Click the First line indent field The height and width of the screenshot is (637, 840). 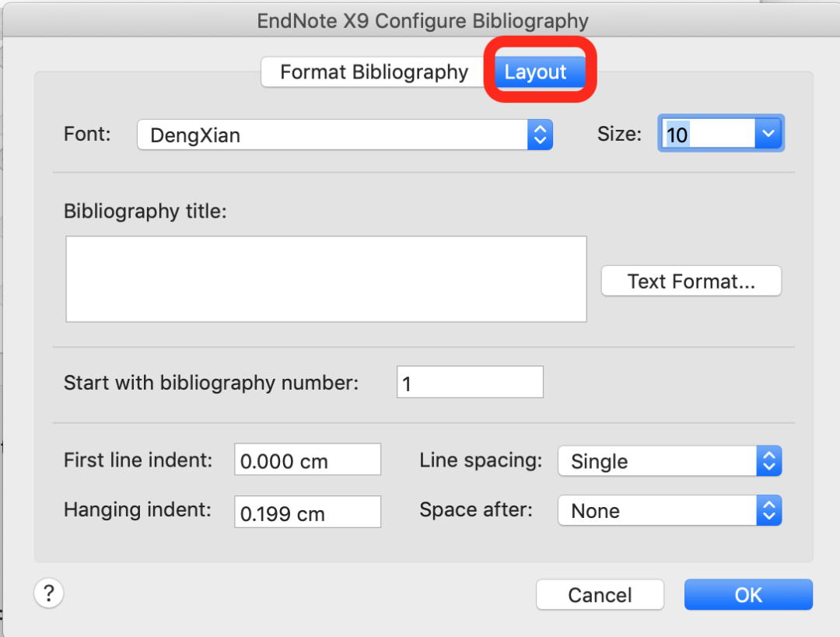coord(307,460)
